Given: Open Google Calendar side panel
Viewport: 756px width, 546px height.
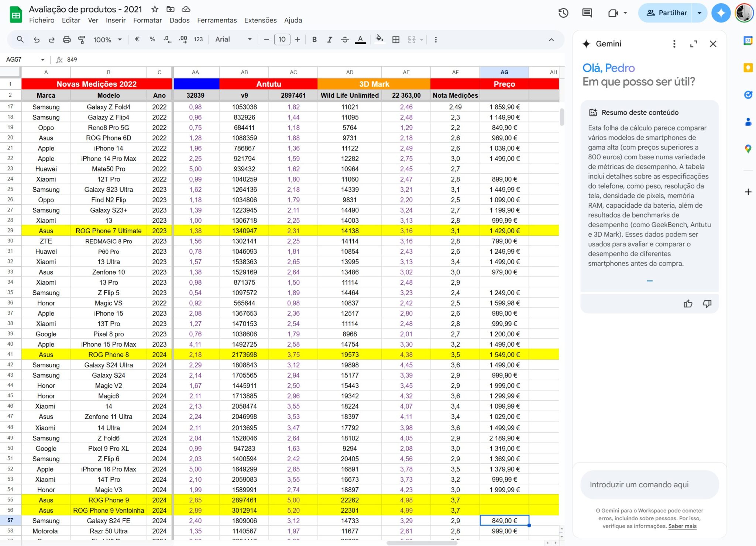Looking at the screenshot, I should (748, 41).
